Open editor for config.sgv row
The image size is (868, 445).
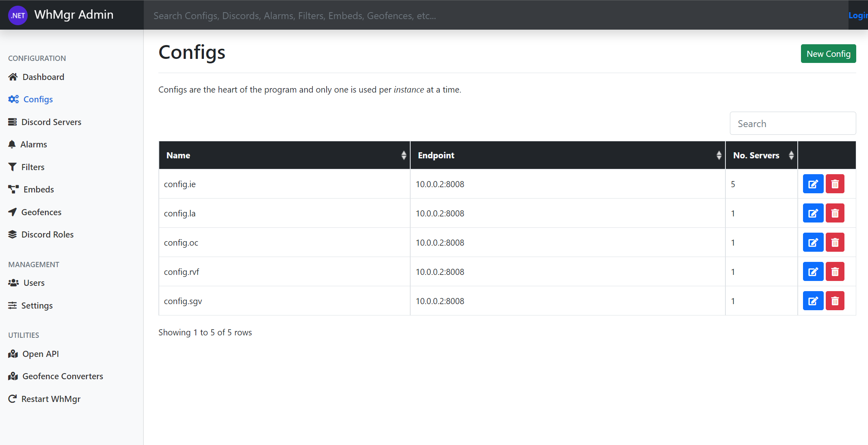pyautogui.click(x=813, y=301)
